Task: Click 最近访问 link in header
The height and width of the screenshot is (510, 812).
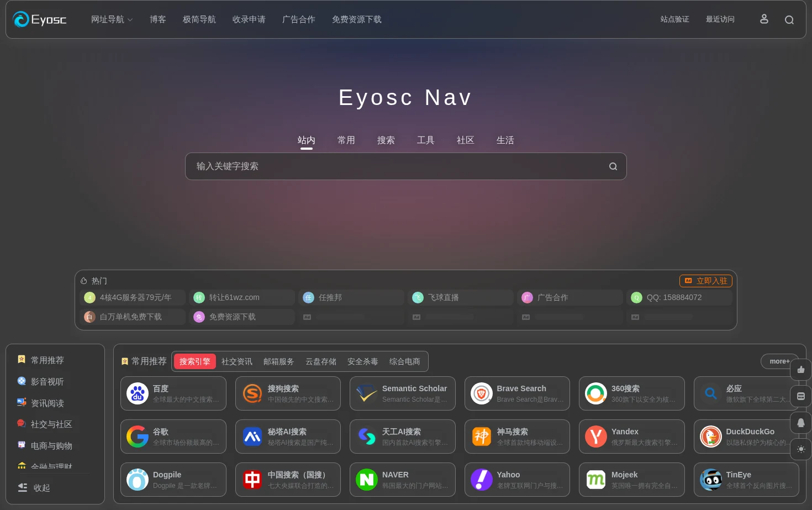Action: tap(720, 19)
